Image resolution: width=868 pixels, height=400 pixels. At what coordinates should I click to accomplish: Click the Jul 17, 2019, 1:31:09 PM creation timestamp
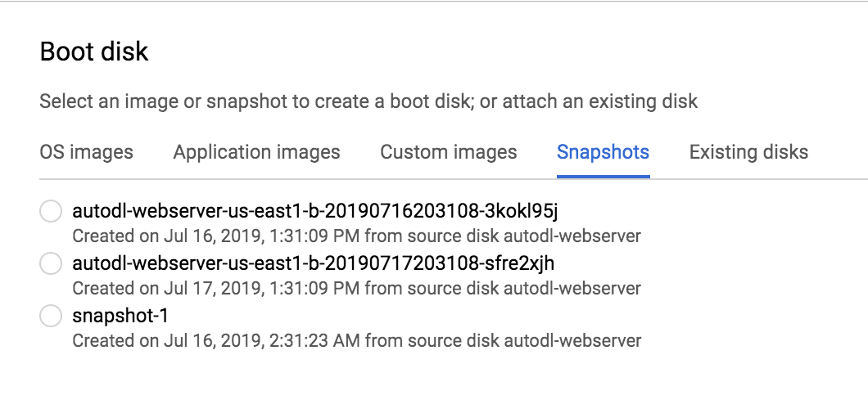pyautogui.click(x=262, y=288)
